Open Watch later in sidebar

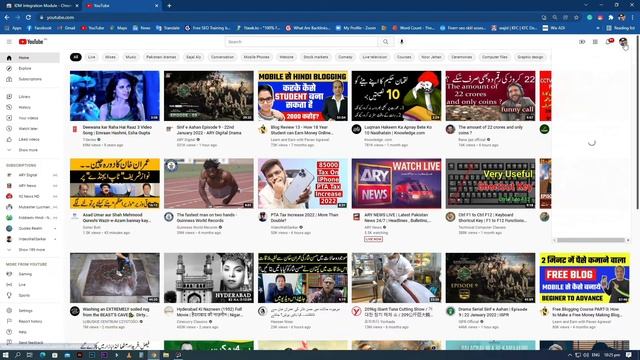tap(30, 129)
